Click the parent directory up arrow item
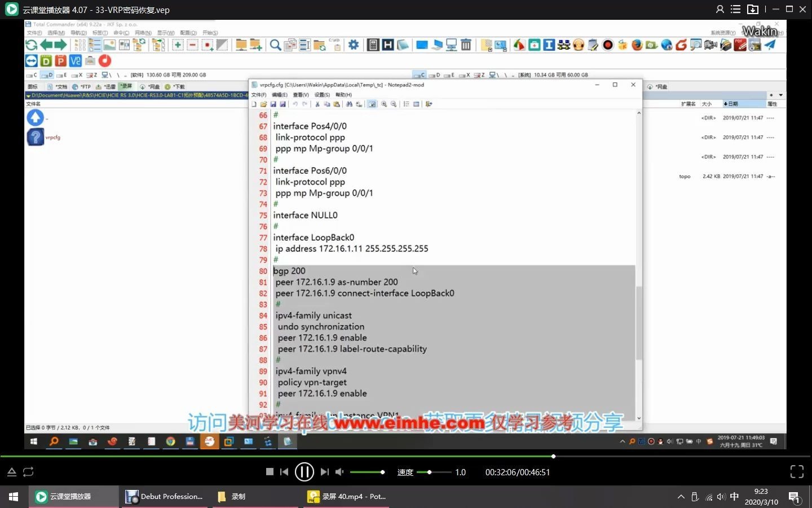This screenshot has width=812, height=508. [36, 117]
